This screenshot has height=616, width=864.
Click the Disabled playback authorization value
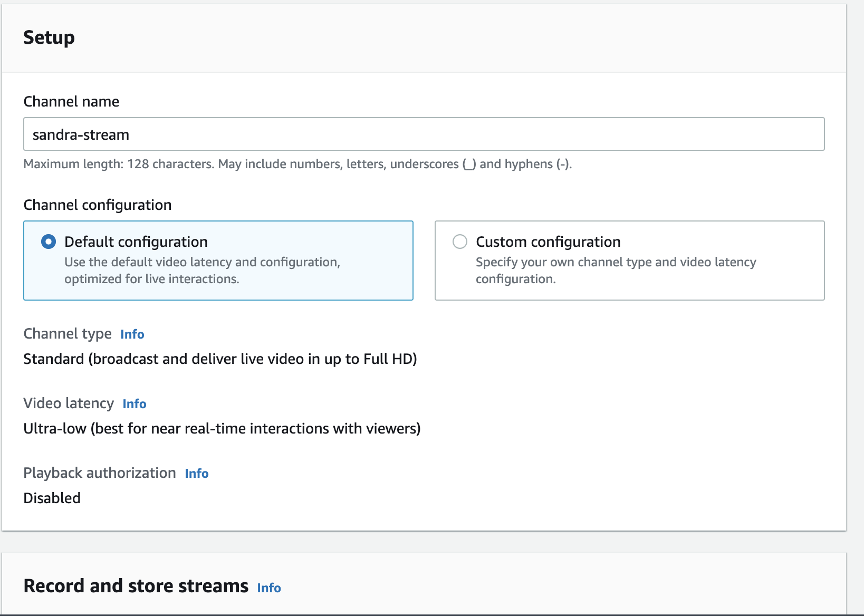point(52,498)
